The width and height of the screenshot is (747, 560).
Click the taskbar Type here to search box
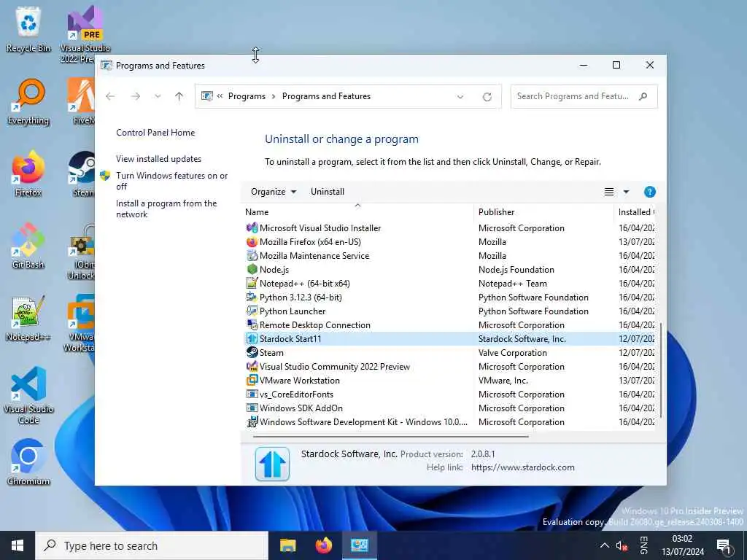point(152,545)
